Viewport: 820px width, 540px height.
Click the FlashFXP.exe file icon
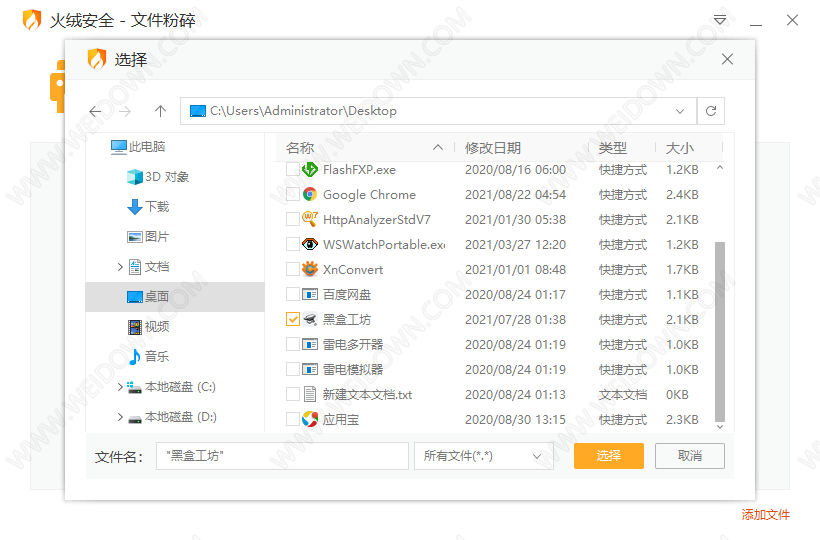(310, 170)
